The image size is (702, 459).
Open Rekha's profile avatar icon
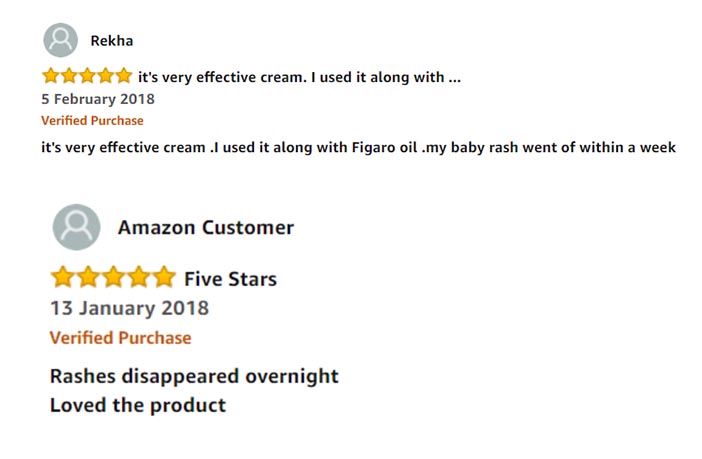(x=60, y=40)
